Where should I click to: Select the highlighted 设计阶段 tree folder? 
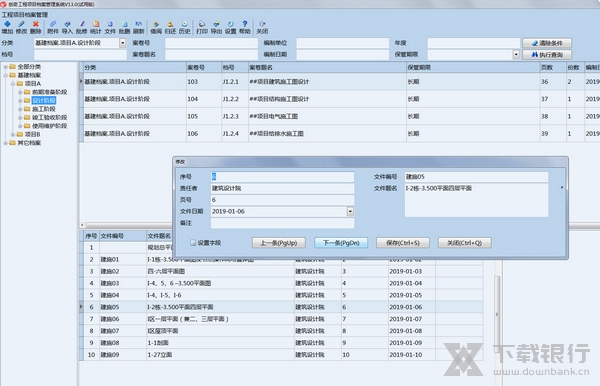[44, 100]
